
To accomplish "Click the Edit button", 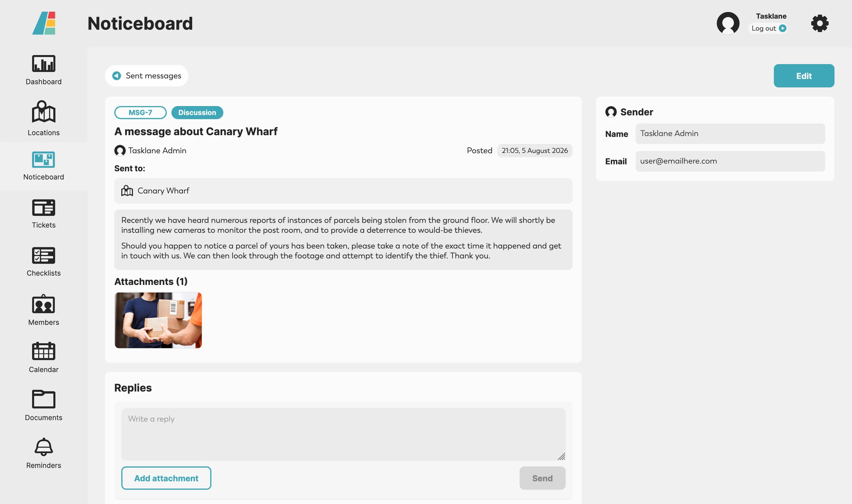I will (x=804, y=76).
